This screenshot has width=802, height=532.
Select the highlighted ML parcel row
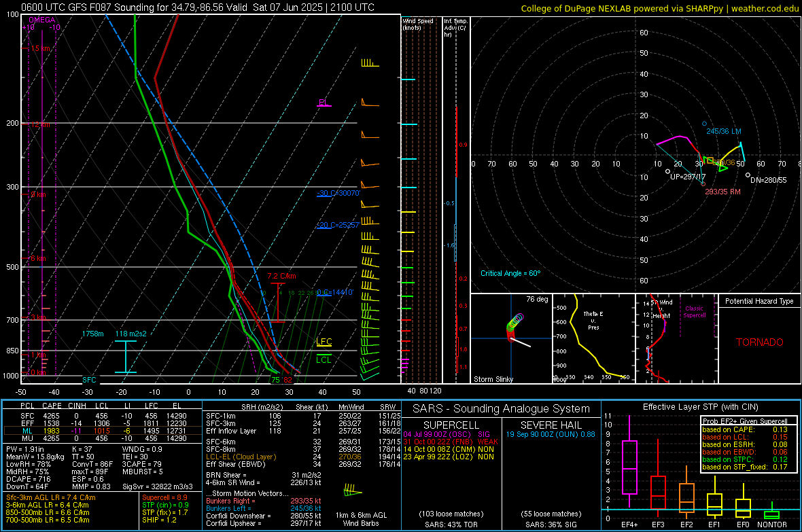pyautogui.click(x=103, y=431)
